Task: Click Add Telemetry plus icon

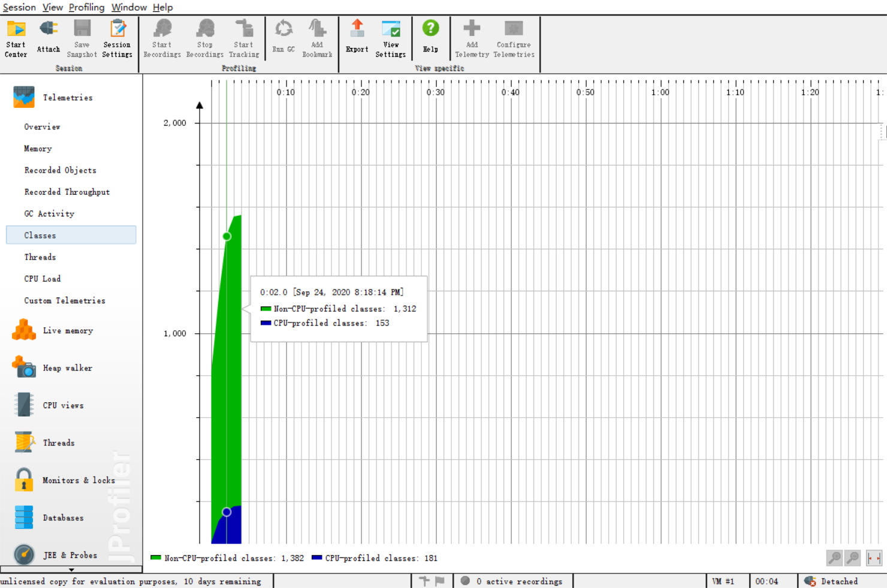Action: pos(472,28)
